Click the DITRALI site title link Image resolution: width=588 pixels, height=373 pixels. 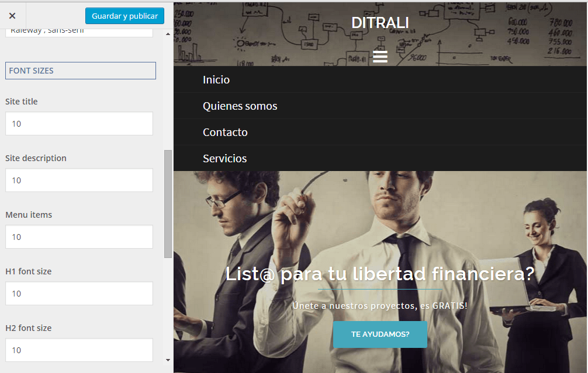[380, 23]
